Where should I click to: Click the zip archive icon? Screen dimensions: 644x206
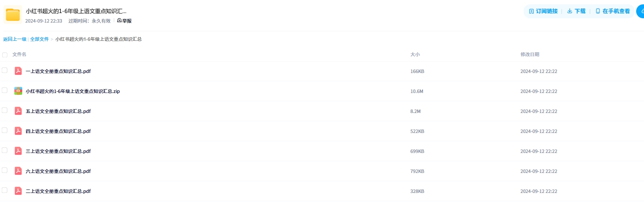(18, 91)
